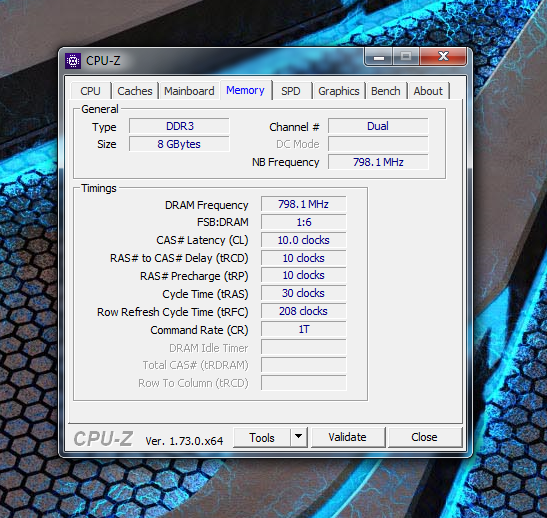This screenshot has width=547, height=518.
Task: Click the empty DC Mode field
Action: pyautogui.click(x=378, y=144)
